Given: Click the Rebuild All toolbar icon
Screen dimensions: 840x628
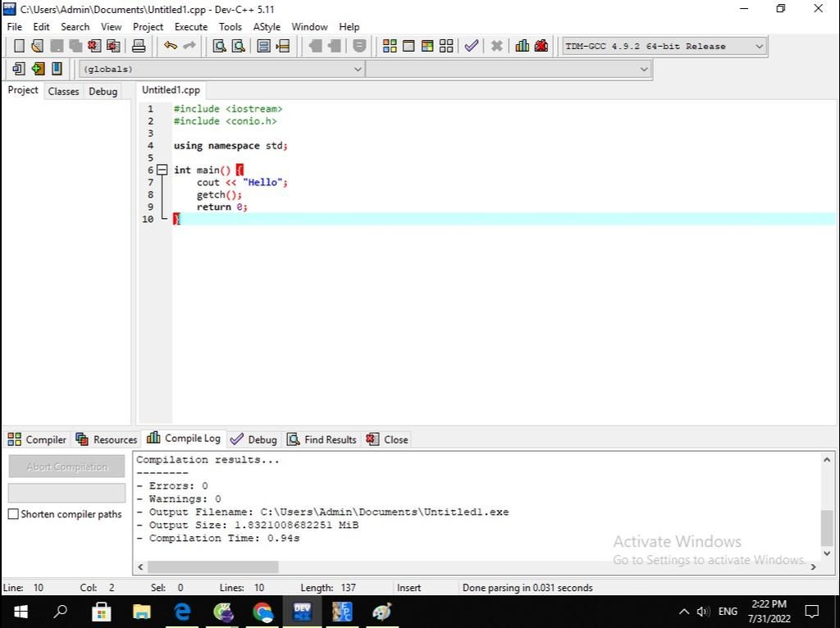Looking at the screenshot, I should 446,46.
